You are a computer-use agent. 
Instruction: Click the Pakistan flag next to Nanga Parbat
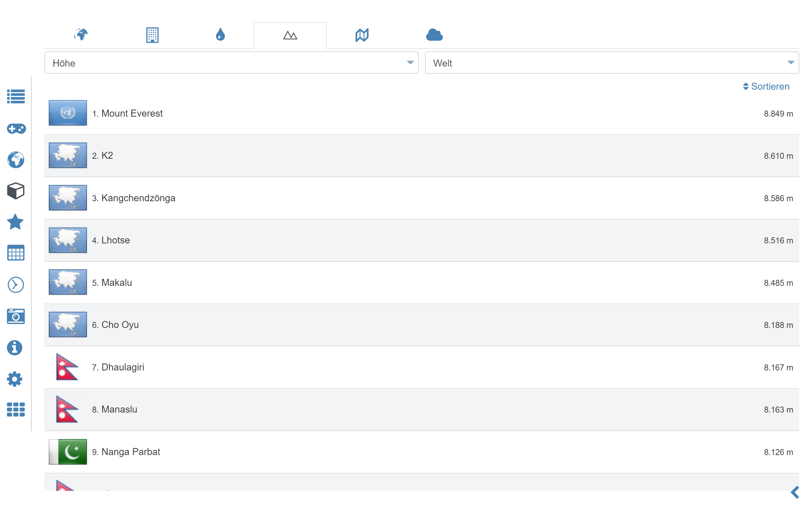68,452
